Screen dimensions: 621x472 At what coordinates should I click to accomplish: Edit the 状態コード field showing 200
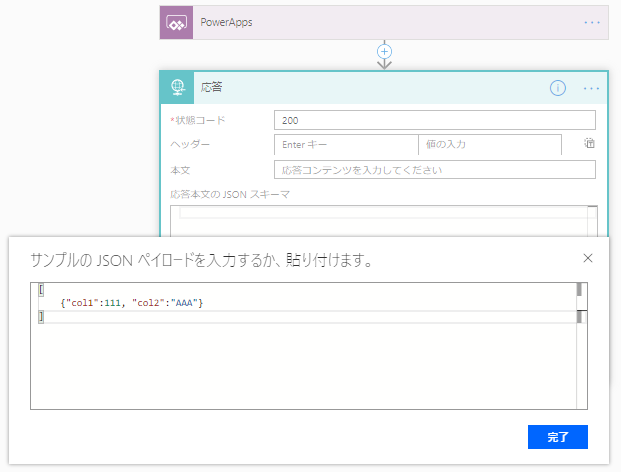point(434,120)
